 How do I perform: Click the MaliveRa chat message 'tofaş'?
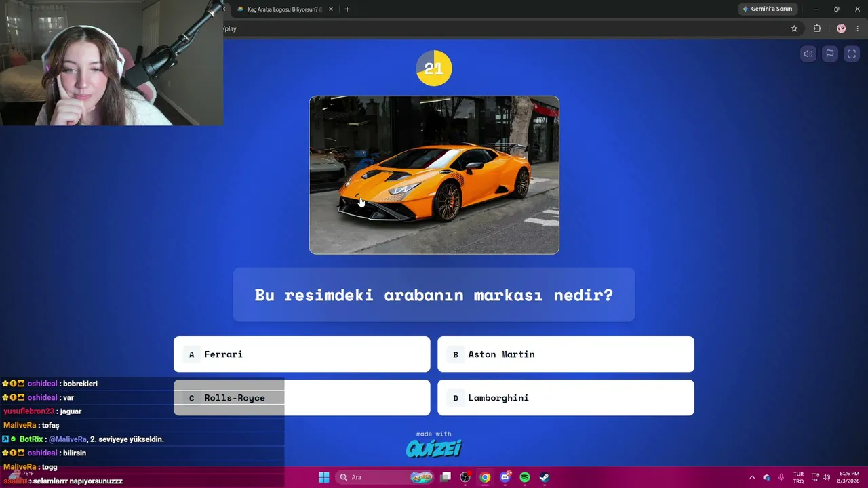point(31,426)
